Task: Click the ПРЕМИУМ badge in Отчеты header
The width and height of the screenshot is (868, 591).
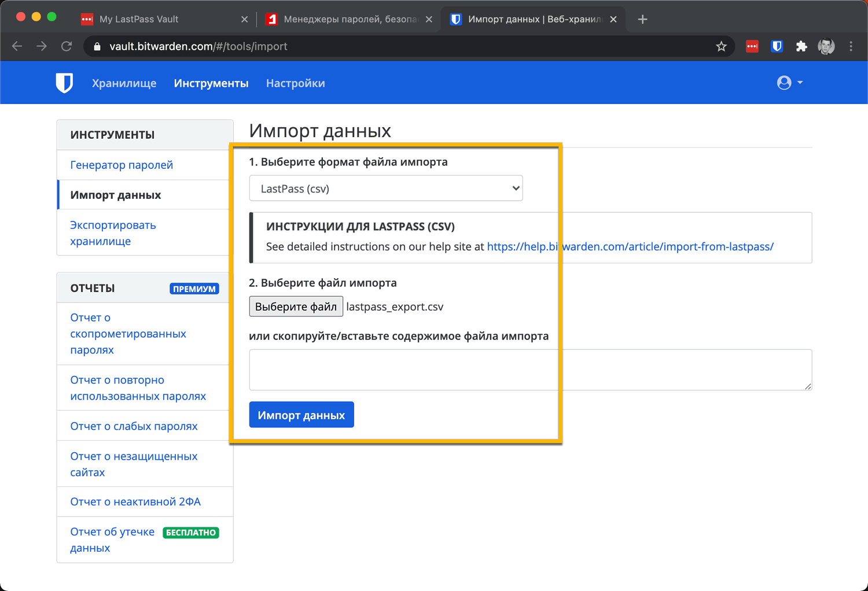Action: click(x=194, y=289)
